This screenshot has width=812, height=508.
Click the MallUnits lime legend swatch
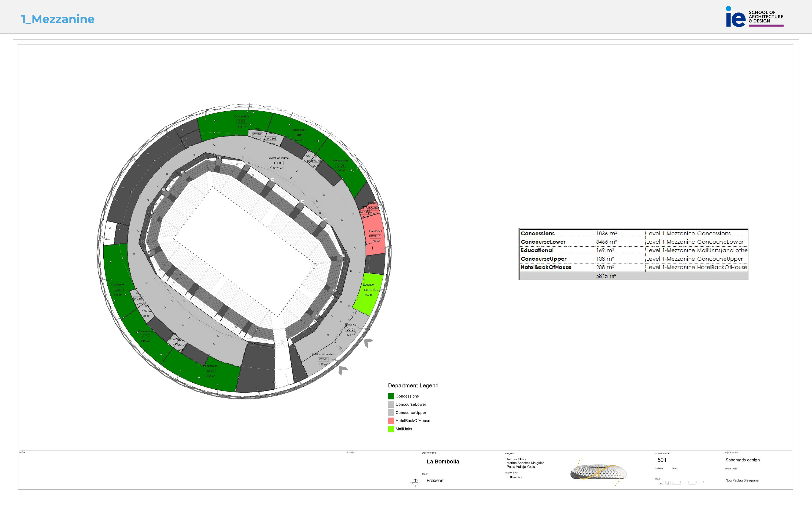pyautogui.click(x=391, y=429)
